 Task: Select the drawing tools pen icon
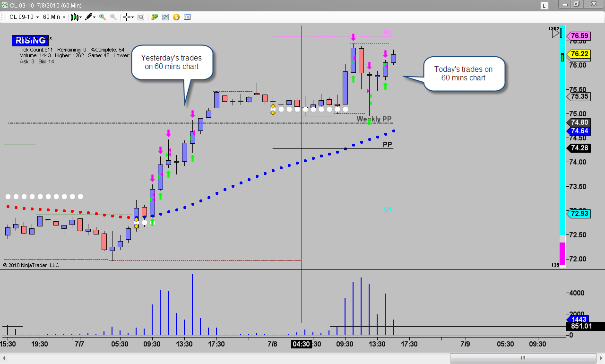click(x=88, y=17)
